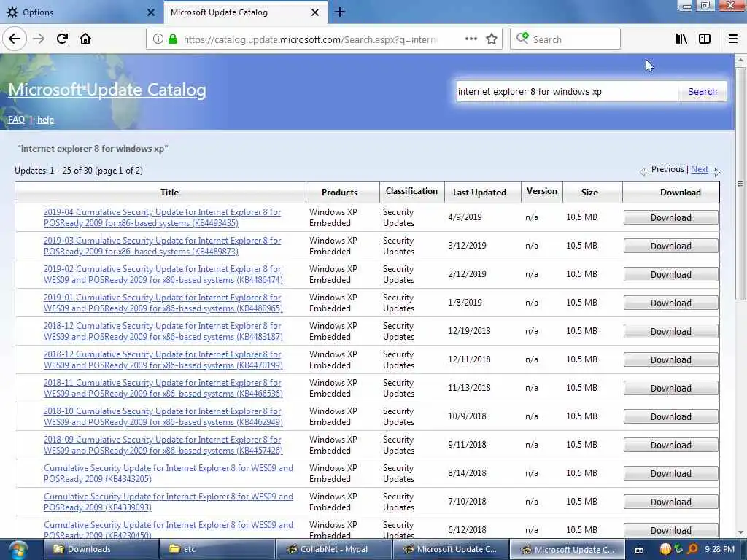Image resolution: width=747 pixels, height=560 pixels.
Task: Download the 12/19/2018 update
Action: (x=671, y=332)
